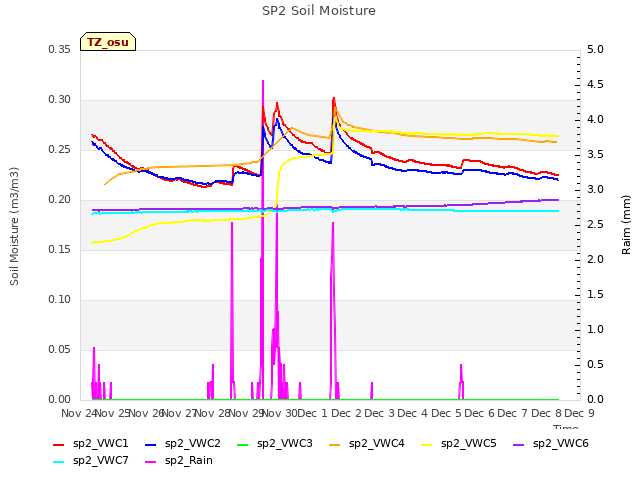The width and height of the screenshot is (640, 480).
Task: Click the 0.35 left axis tick label
Action: (60, 49)
